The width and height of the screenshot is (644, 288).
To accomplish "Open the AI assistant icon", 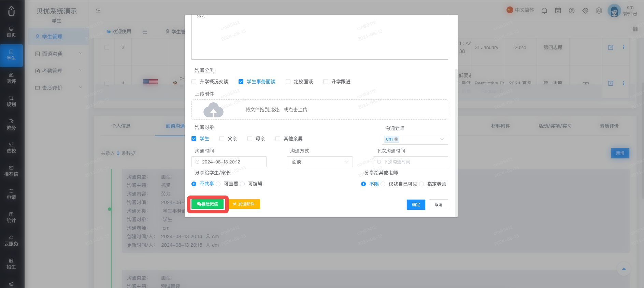I will click(599, 11).
